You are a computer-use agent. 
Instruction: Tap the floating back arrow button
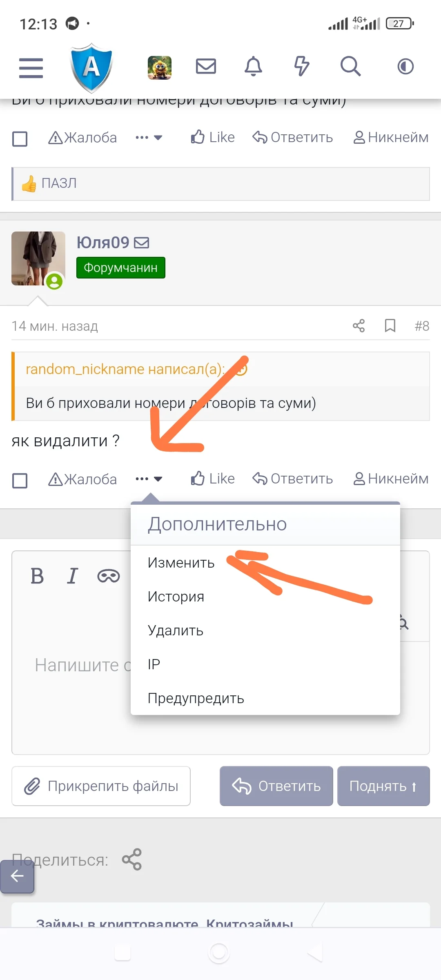17,876
